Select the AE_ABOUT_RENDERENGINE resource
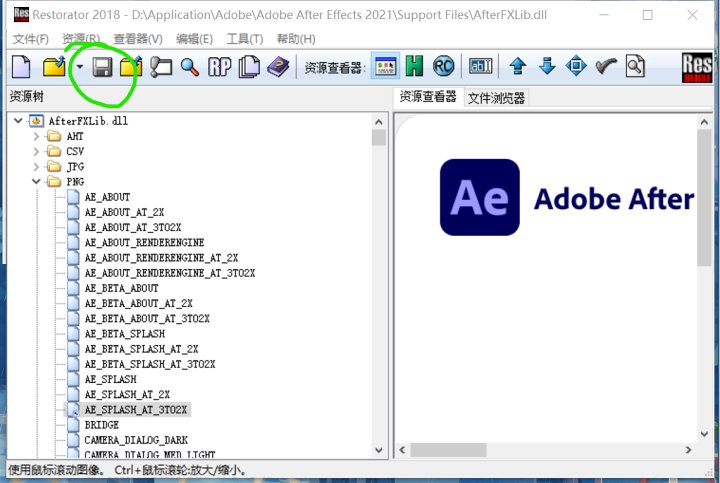Image resolution: width=720 pixels, height=483 pixels. 144,242
